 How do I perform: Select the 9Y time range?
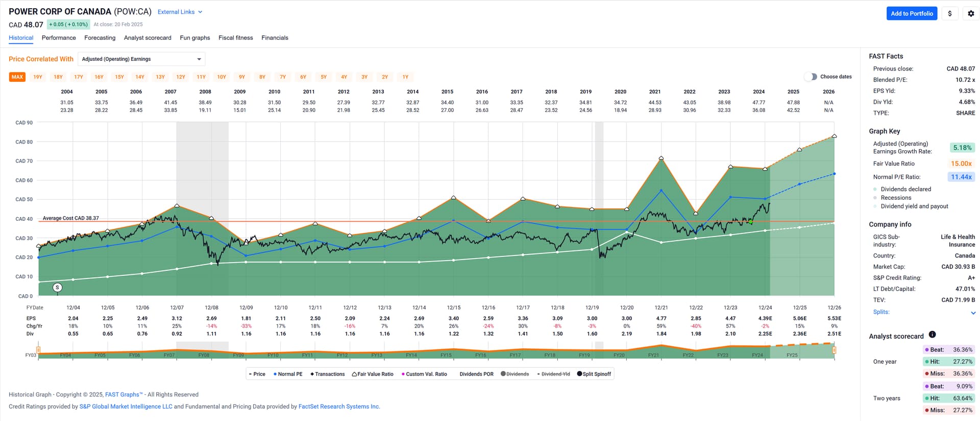(242, 77)
